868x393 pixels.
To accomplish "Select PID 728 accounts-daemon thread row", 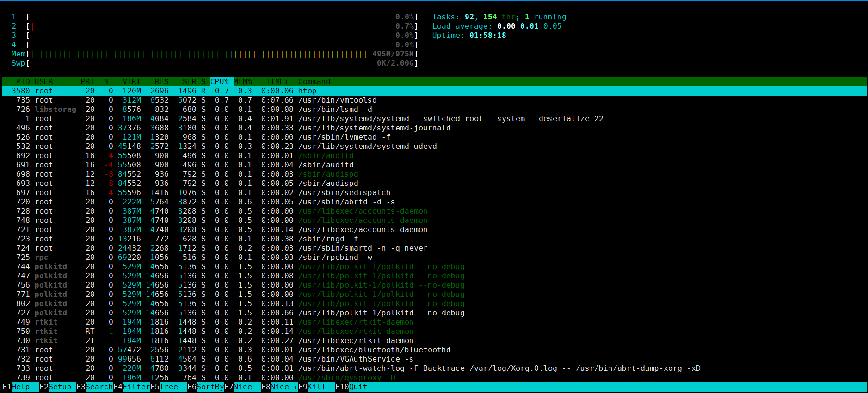I will tap(435, 211).
